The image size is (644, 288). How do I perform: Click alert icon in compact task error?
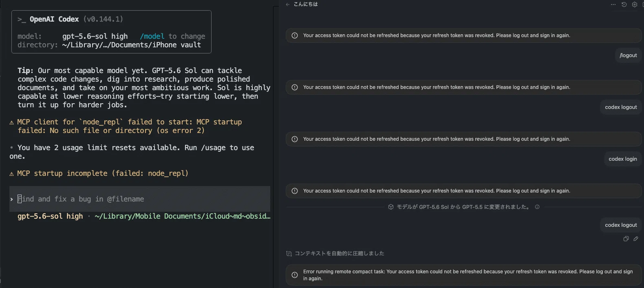click(295, 275)
